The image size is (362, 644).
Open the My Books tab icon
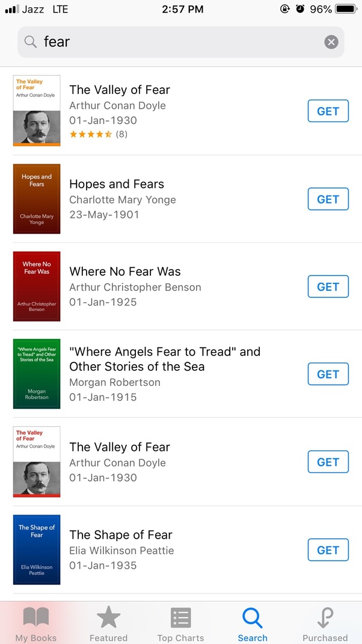(36, 617)
